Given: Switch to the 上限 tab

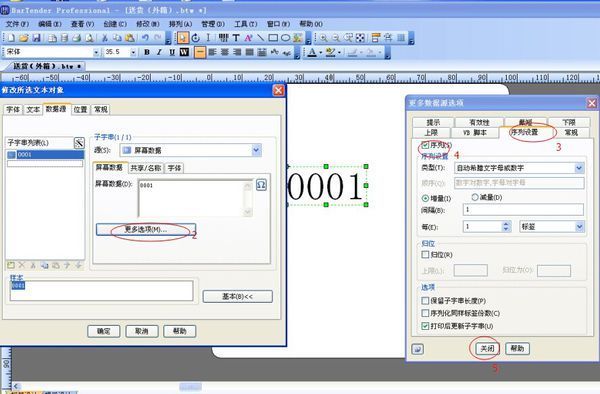Looking at the screenshot, I should [x=431, y=133].
